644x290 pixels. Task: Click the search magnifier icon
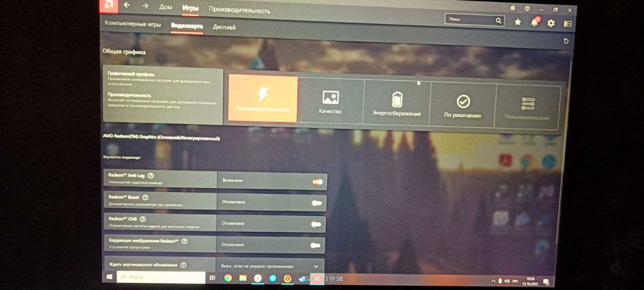(x=499, y=21)
